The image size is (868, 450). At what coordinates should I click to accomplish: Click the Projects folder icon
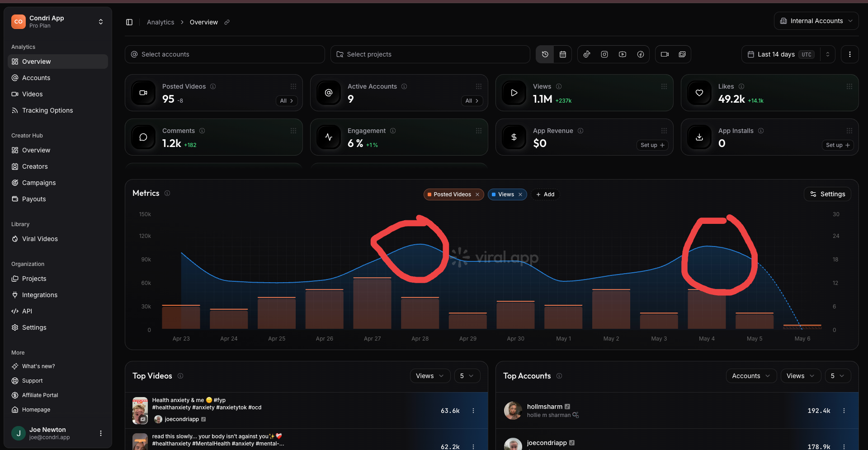click(x=15, y=279)
